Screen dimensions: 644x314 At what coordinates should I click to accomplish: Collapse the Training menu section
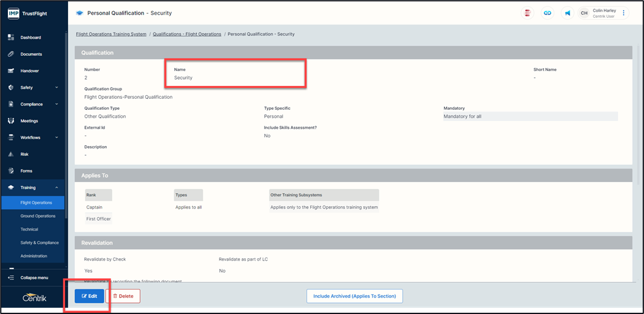[56, 188]
